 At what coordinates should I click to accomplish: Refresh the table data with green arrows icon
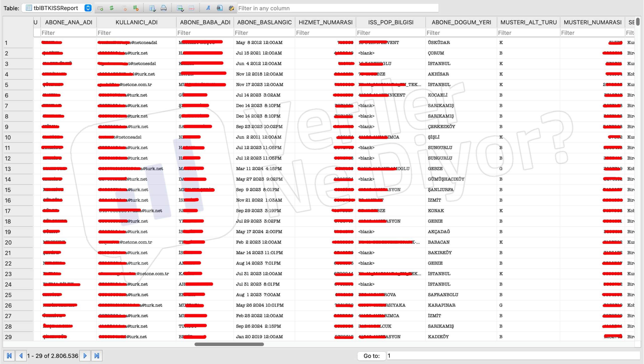tap(112, 8)
